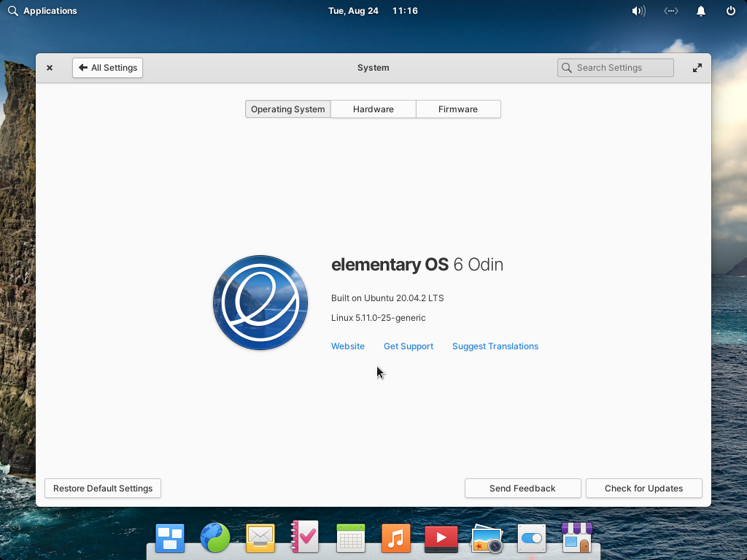Click the 'System' header title

coord(373,68)
